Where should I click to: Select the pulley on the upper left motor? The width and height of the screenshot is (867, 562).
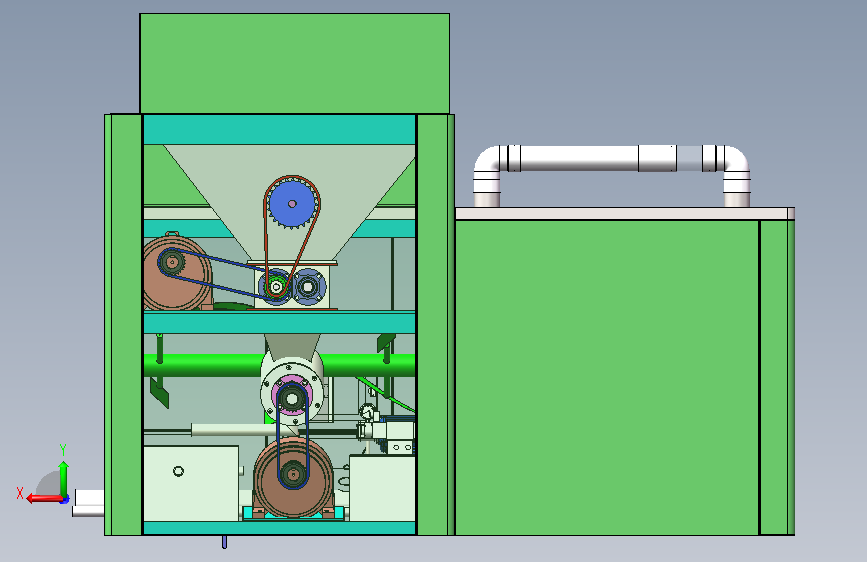(x=172, y=262)
